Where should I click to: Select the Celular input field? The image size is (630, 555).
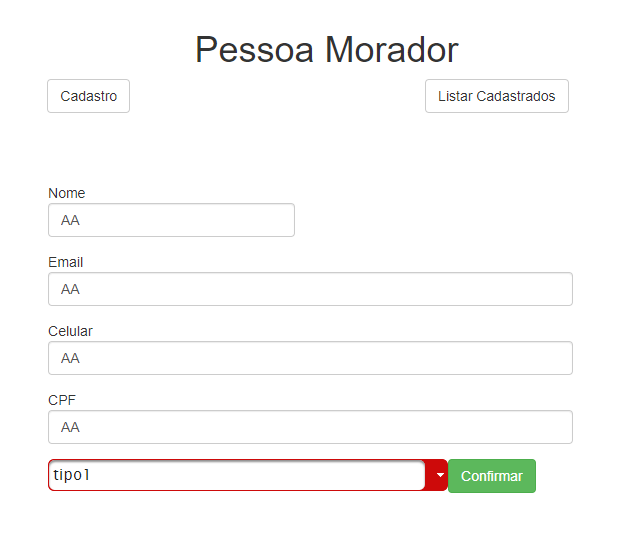(310, 358)
